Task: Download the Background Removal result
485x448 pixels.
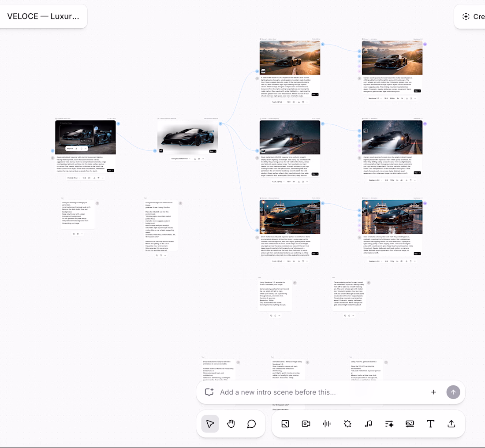Action: (x=195, y=159)
